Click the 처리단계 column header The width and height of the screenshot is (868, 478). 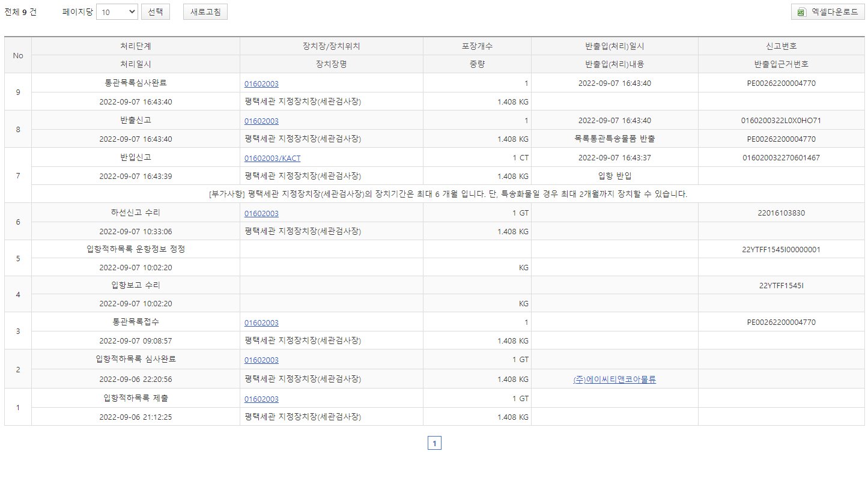pyautogui.click(x=135, y=46)
